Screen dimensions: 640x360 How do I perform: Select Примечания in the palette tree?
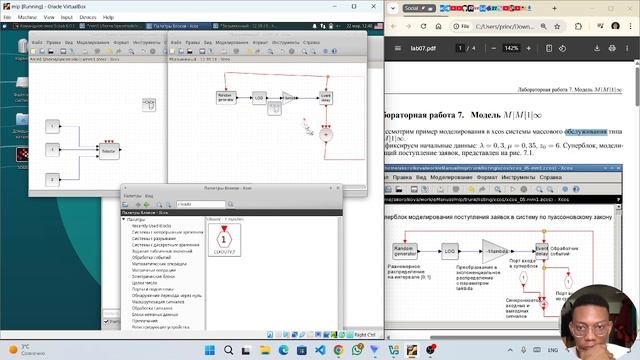[x=144, y=321]
